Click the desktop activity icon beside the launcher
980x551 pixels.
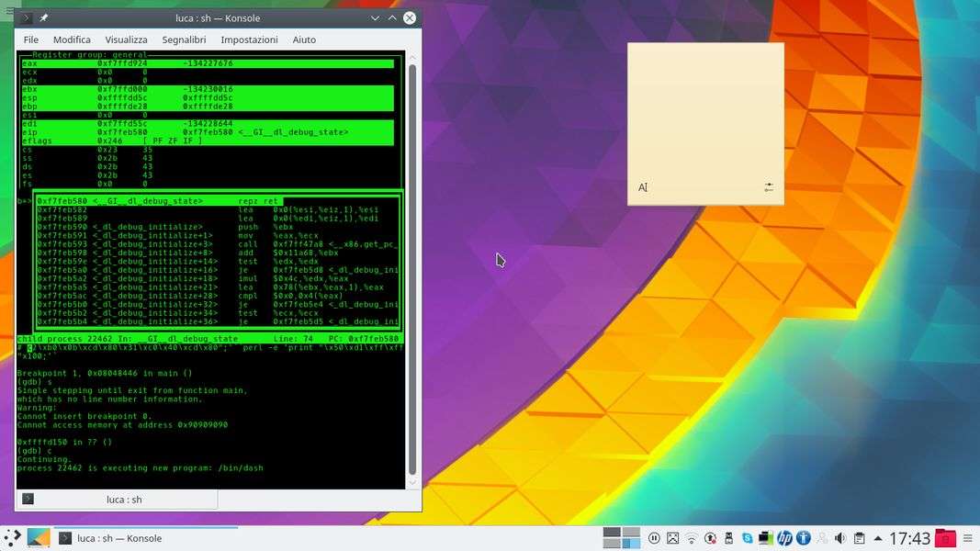click(39, 538)
